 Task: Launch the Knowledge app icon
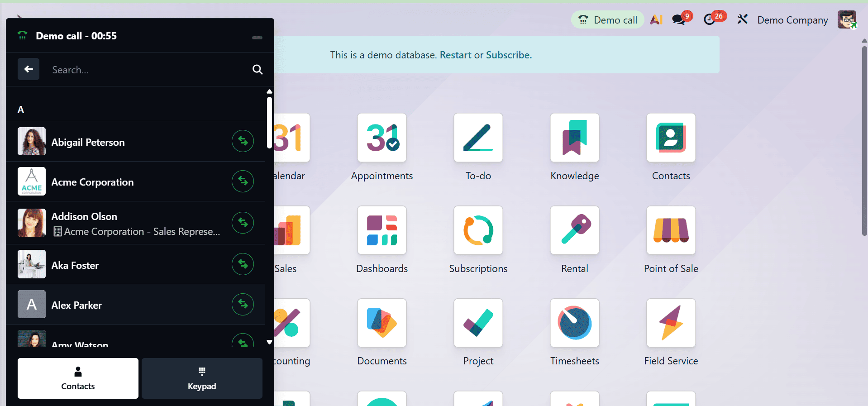574,138
